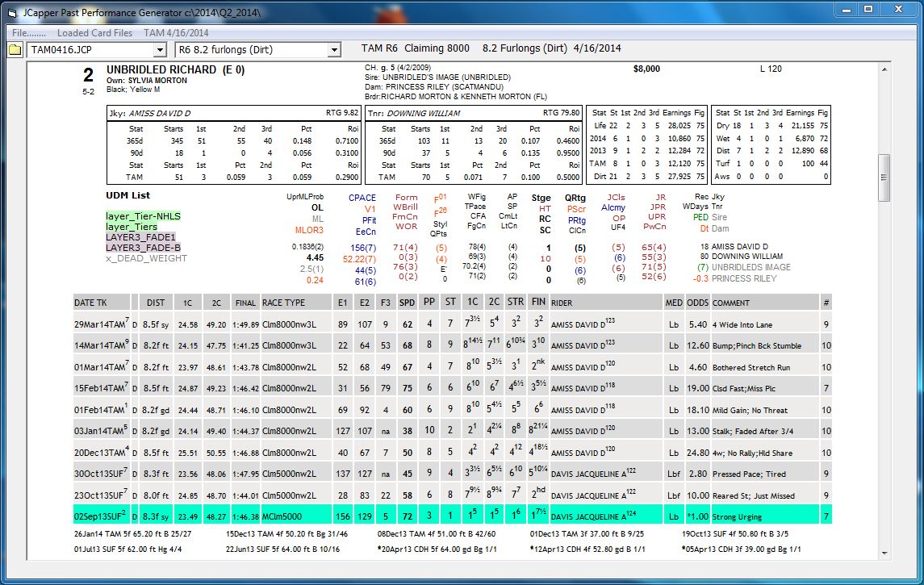This screenshot has width=924, height=585.
Task: Click the comment Mild Gain; No Threat
Action: coord(750,411)
